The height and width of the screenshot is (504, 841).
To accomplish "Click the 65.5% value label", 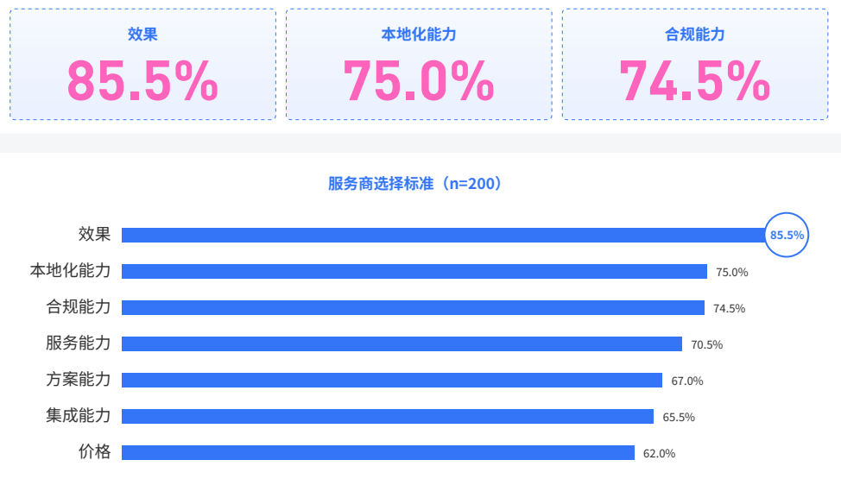I will click(x=679, y=417).
